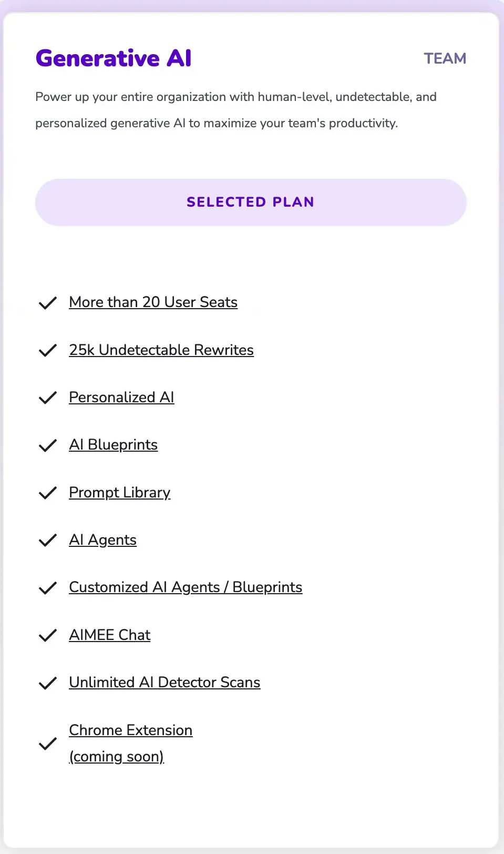
Task: Click the checkmark next to AI Blueprints
Action: [x=48, y=445]
